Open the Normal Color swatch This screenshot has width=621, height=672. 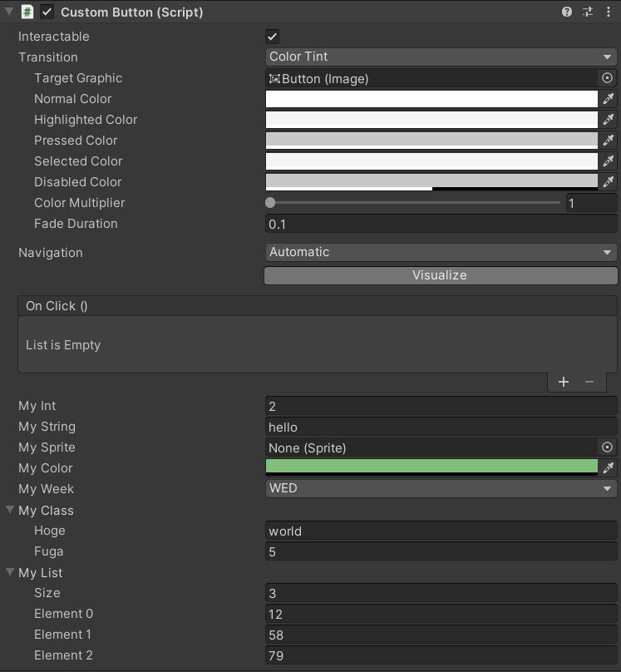pos(431,99)
